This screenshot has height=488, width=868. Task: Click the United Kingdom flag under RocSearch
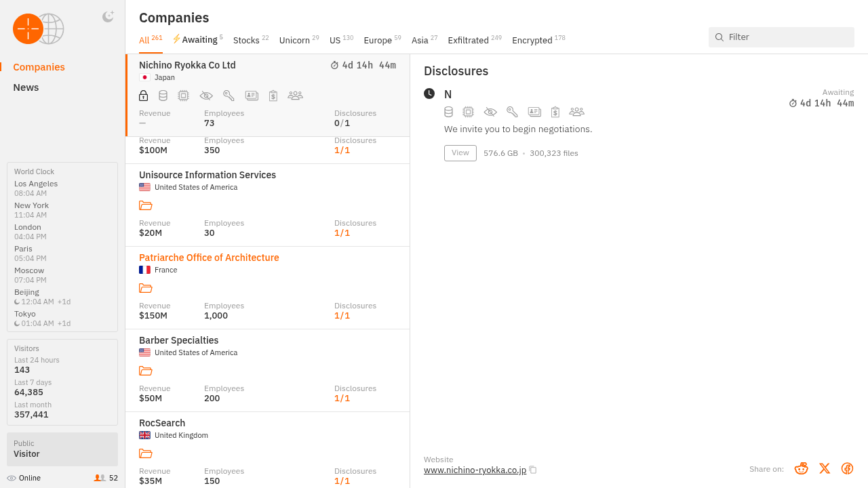point(144,435)
